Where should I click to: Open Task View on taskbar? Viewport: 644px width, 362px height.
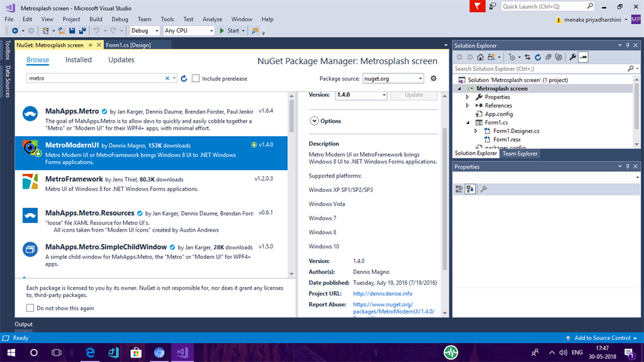[56, 353]
